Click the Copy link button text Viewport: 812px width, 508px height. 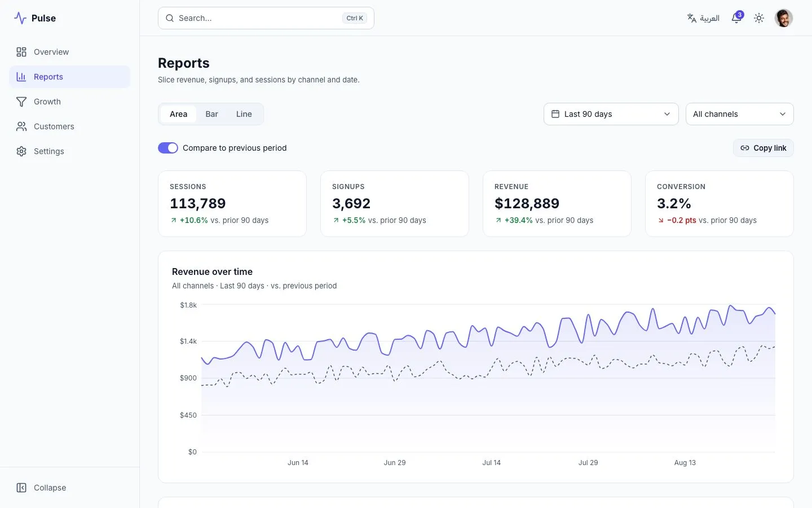pyautogui.click(x=770, y=148)
